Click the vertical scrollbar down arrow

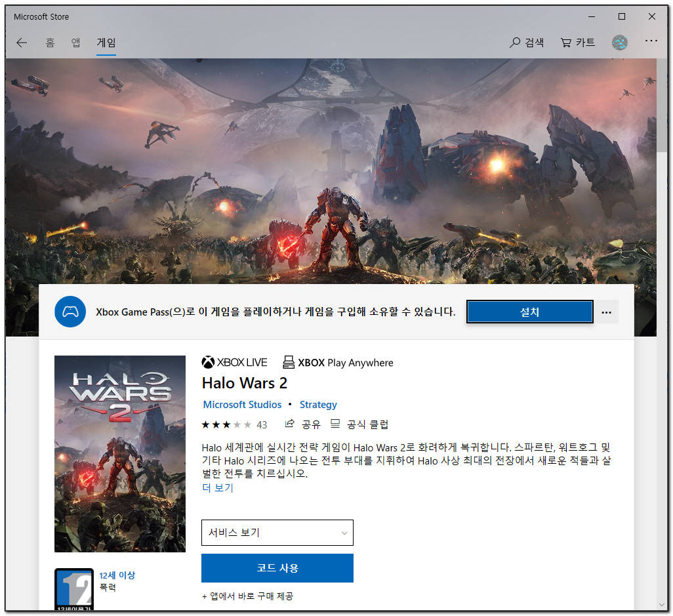pos(661,604)
